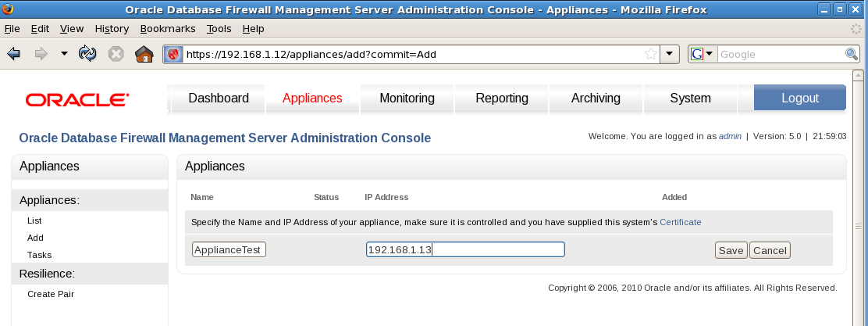Switch to the Monitoring tab
868x326 pixels.
[x=407, y=99]
